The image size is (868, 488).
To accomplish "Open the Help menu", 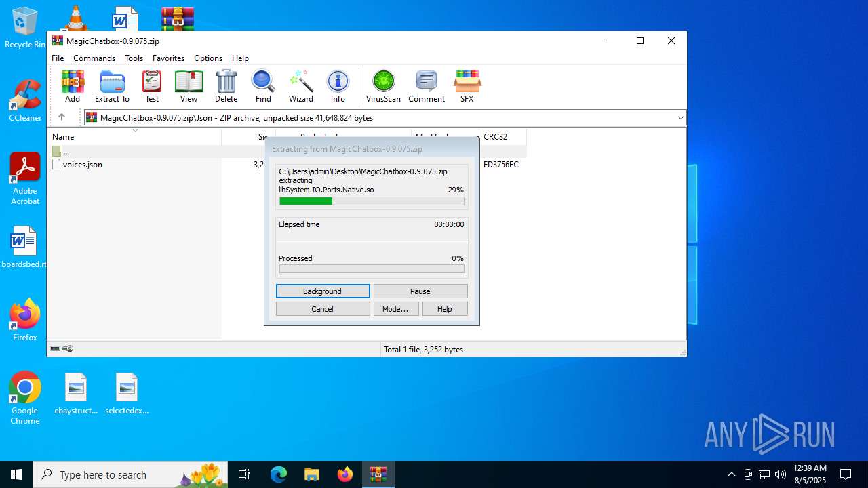I will 240,58.
